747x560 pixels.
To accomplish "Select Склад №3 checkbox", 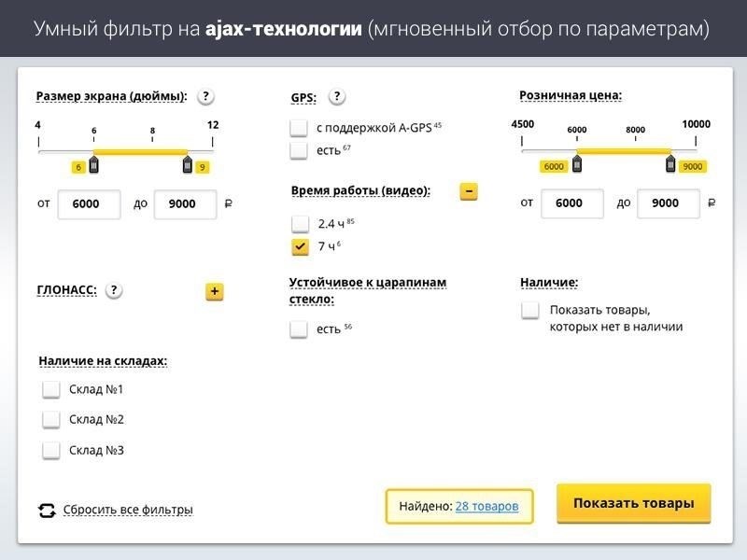I will pyautogui.click(x=51, y=450).
